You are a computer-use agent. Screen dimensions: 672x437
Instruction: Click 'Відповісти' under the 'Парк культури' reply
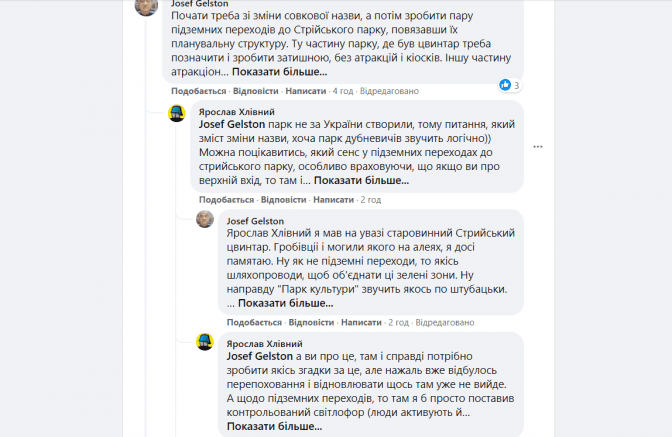pyautogui.click(x=310, y=322)
